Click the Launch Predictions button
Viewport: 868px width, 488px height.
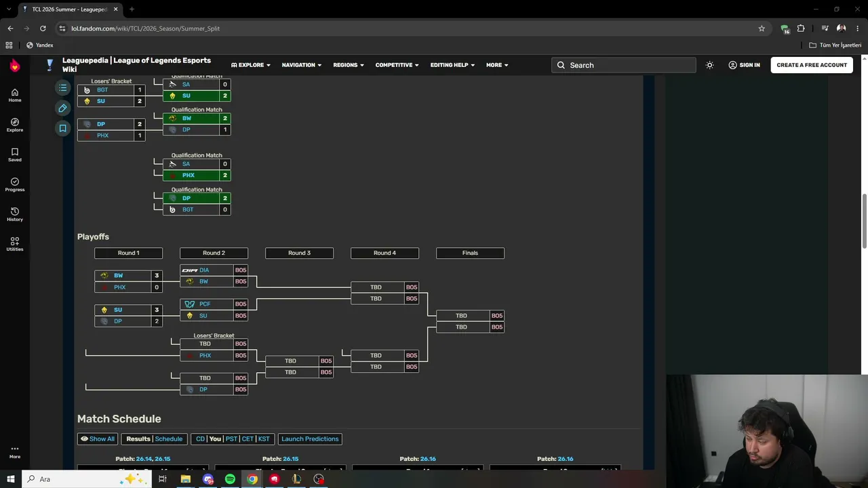coord(310,439)
